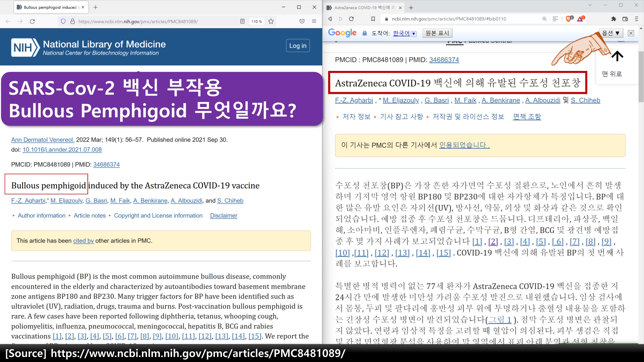The width and height of the screenshot is (644, 362).
Task: Open the cited by link
Action: click(83, 241)
